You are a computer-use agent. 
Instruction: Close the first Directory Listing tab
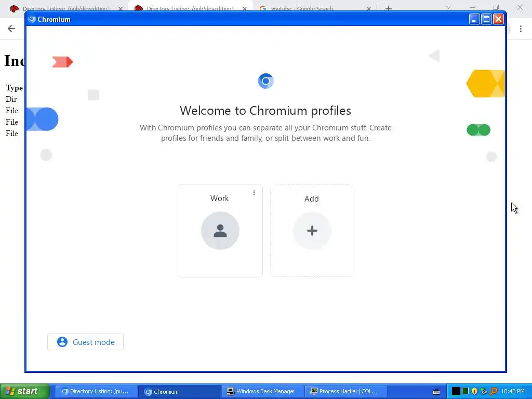[121, 8]
